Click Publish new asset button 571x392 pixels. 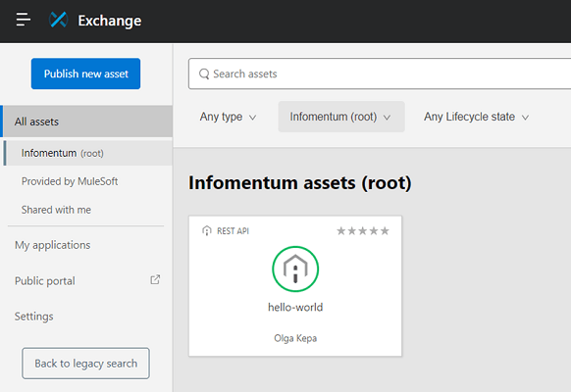click(85, 73)
